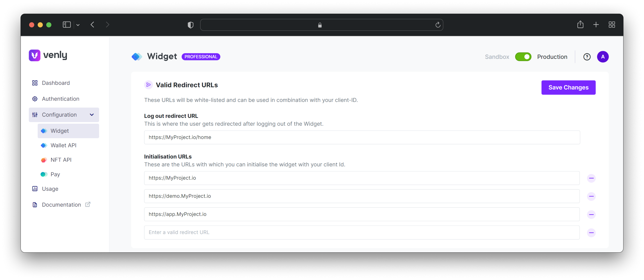This screenshot has height=280, width=644.
Task: Open the Pay configuration
Action: click(55, 174)
